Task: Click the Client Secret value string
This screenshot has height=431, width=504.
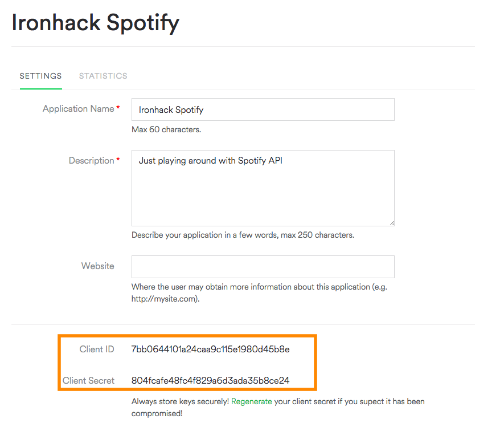Action: [210, 380]
